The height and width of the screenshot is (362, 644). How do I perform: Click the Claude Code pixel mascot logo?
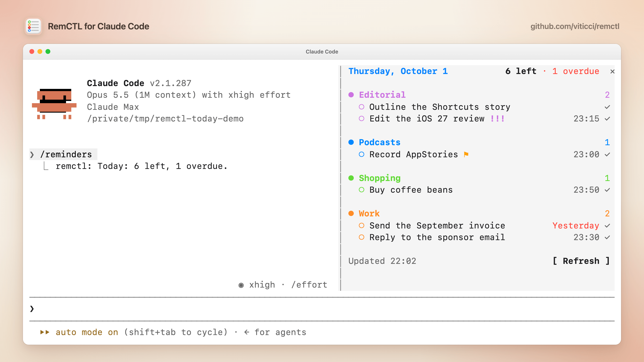point(54,104)
